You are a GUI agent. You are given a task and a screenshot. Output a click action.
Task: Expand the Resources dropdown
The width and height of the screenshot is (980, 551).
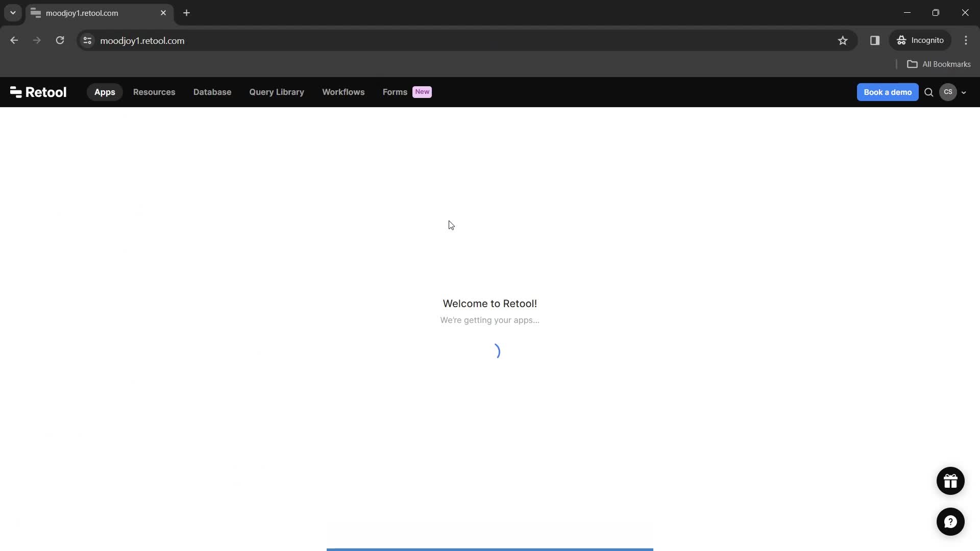tap(154, 91)
